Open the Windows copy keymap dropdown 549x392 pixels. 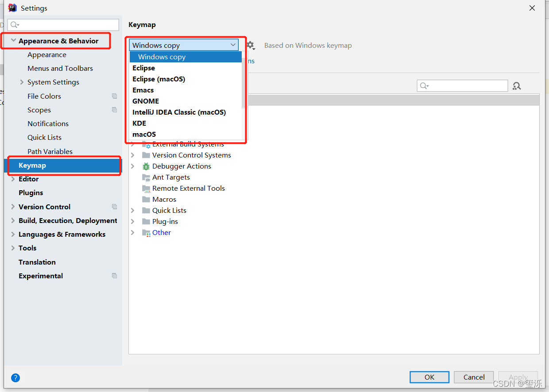(184, 45)
